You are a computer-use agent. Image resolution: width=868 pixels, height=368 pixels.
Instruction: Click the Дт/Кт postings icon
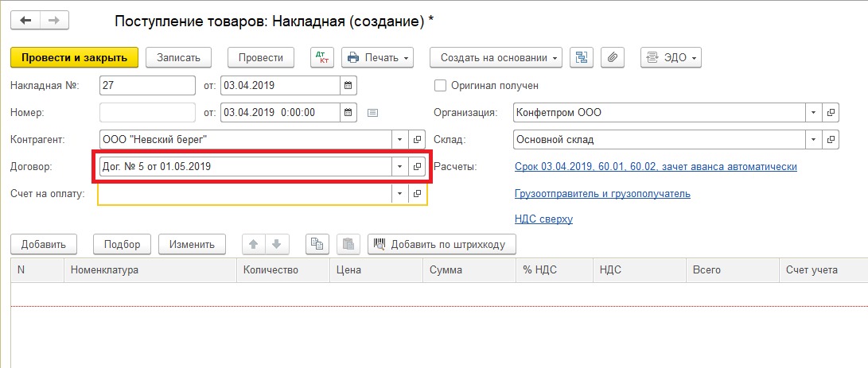(321, 58)
